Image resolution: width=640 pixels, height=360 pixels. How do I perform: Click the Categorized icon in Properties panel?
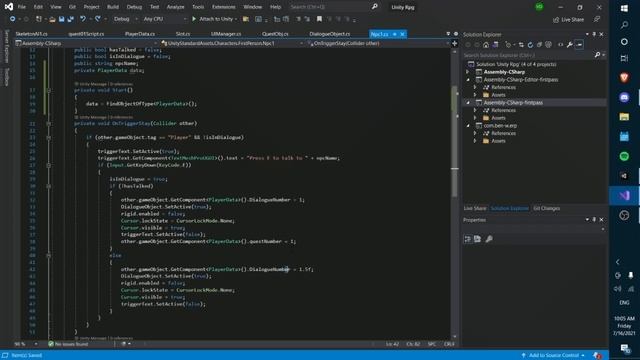[x=468, y=239]
